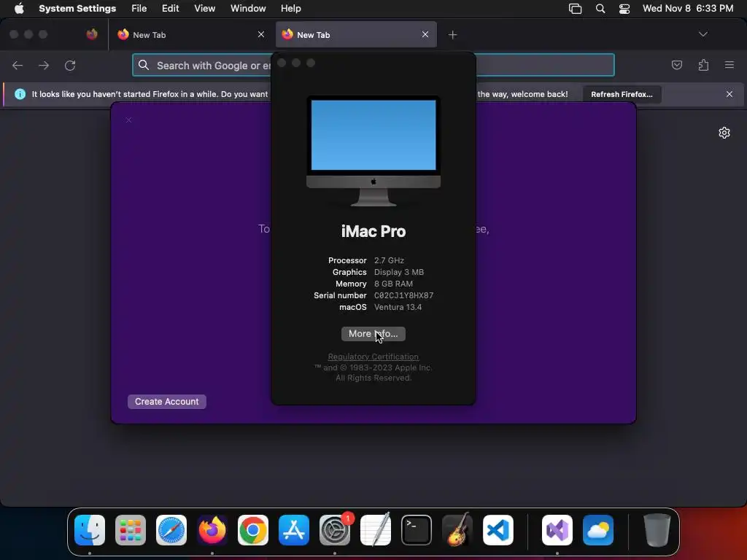
Task: Open Launchpad from the Dock
Action: coord(131,530)
